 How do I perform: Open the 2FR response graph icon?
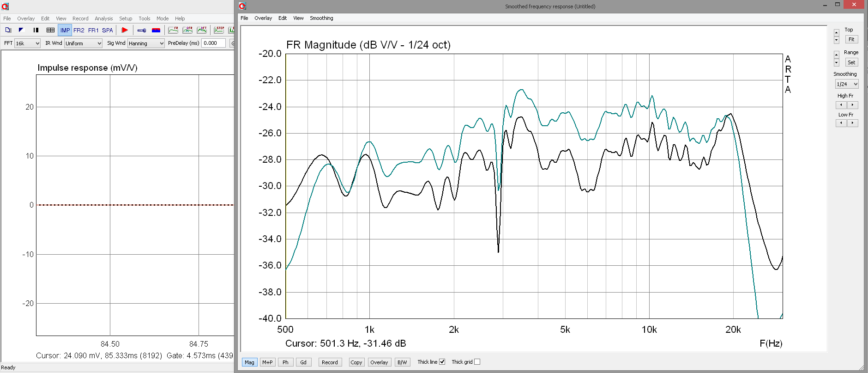tap(187, 30)
